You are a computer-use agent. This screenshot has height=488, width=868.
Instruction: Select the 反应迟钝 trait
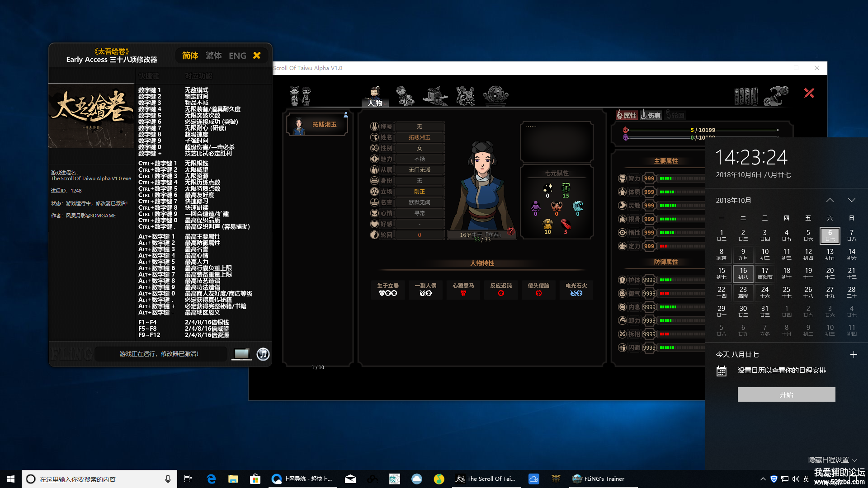click(501, 289)
